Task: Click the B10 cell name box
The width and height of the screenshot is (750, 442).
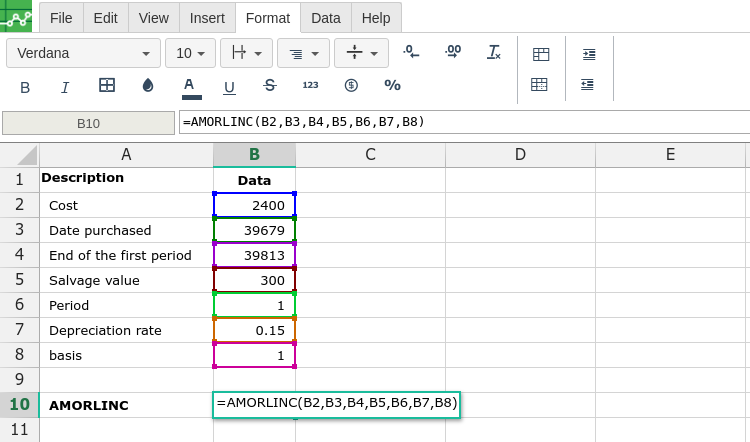Action: pyautogui.click(x=88, y=123)
